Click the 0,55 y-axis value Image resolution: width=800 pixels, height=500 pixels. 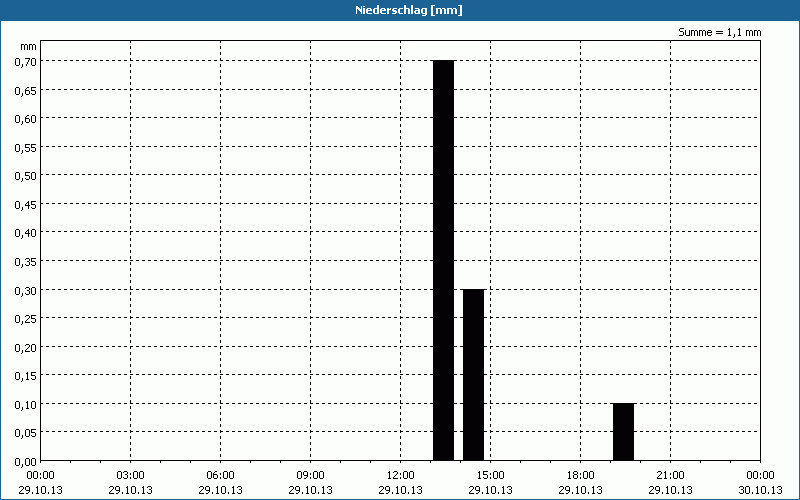pyautogui.click(x=26, y=147)
